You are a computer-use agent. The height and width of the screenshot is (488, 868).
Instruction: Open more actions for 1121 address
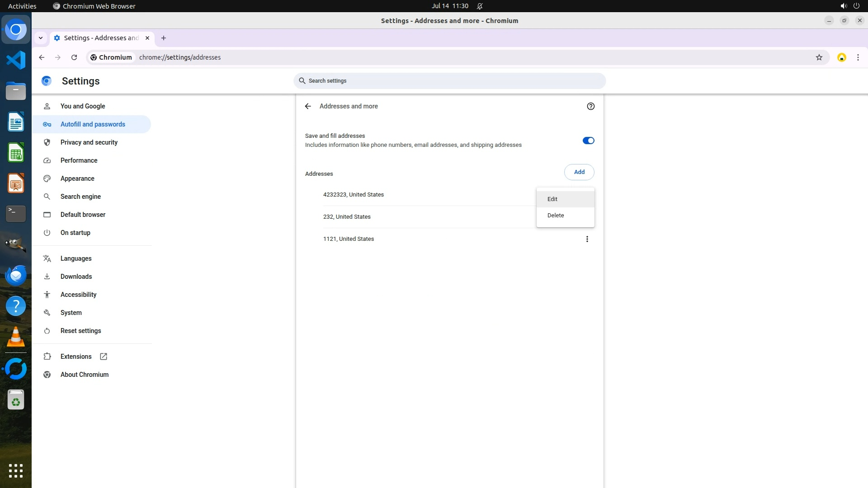tap(587, 239)
